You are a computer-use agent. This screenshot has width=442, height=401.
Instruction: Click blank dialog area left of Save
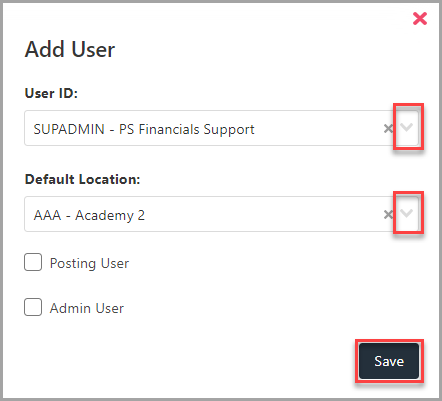(187, 361)
